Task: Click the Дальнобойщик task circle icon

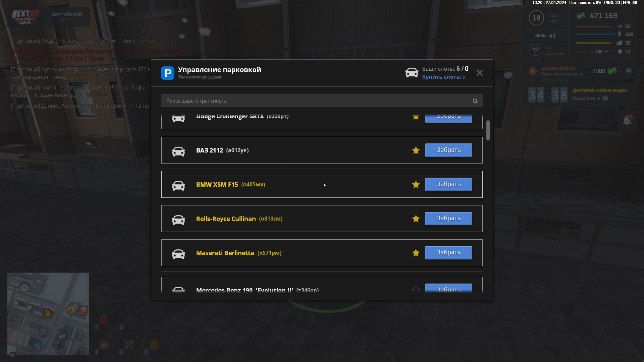Action: pos(532,71)
